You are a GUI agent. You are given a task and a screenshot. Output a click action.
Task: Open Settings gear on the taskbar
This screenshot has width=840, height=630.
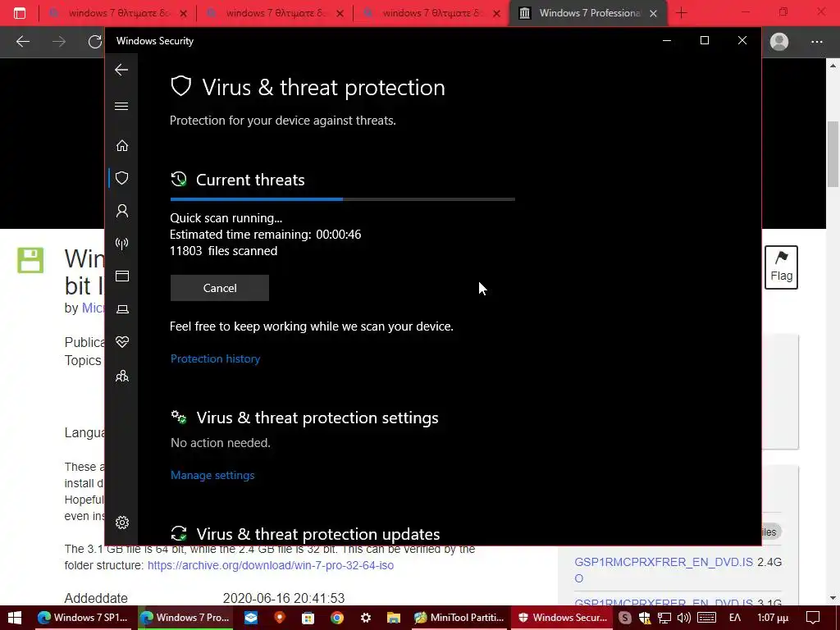(365, 618)
